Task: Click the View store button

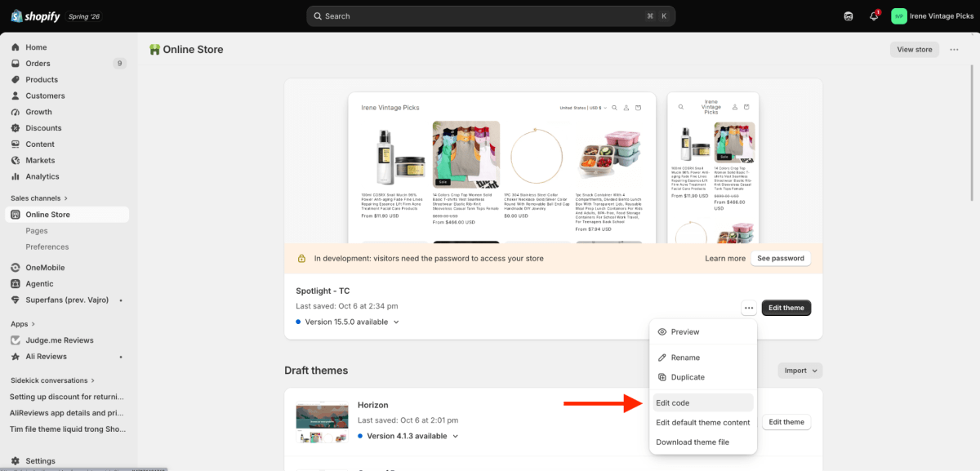Action: point(914,50)
